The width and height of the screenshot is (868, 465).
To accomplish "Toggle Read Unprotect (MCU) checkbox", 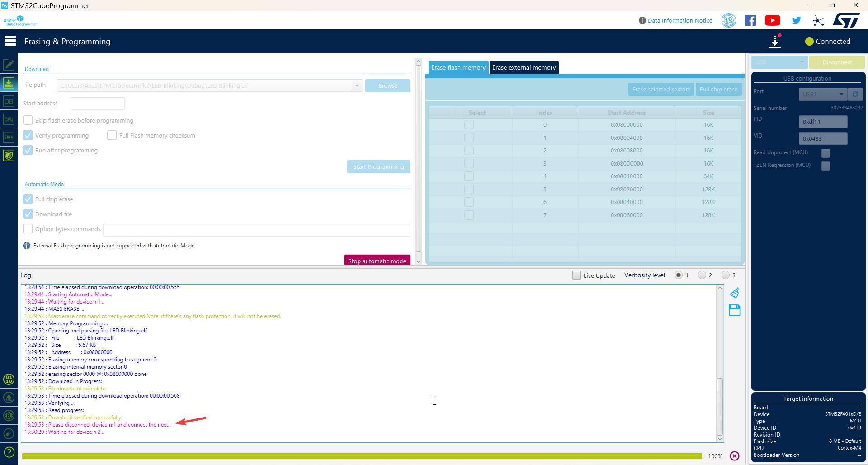I will coord(826,153).
